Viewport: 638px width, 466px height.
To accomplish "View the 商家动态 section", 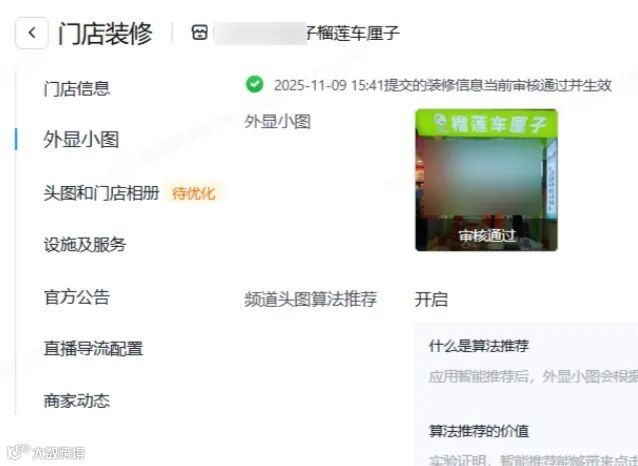I will (x=77, y=401).
